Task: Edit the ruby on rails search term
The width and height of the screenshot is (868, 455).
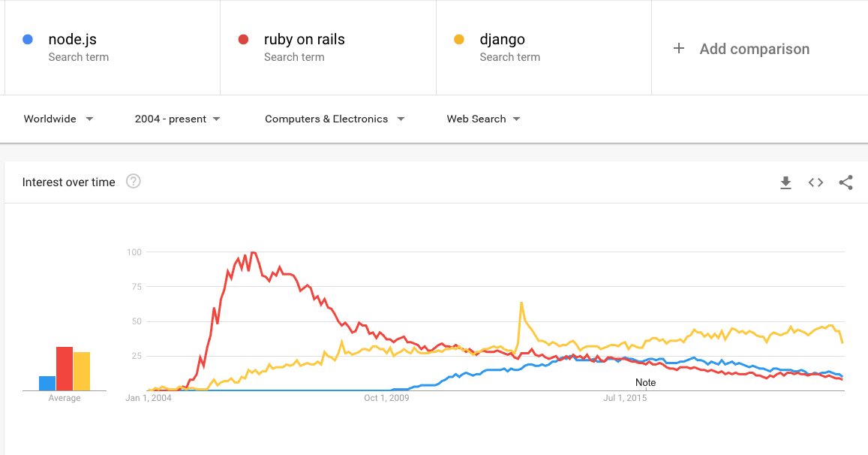Action: (x=304, y=40)
